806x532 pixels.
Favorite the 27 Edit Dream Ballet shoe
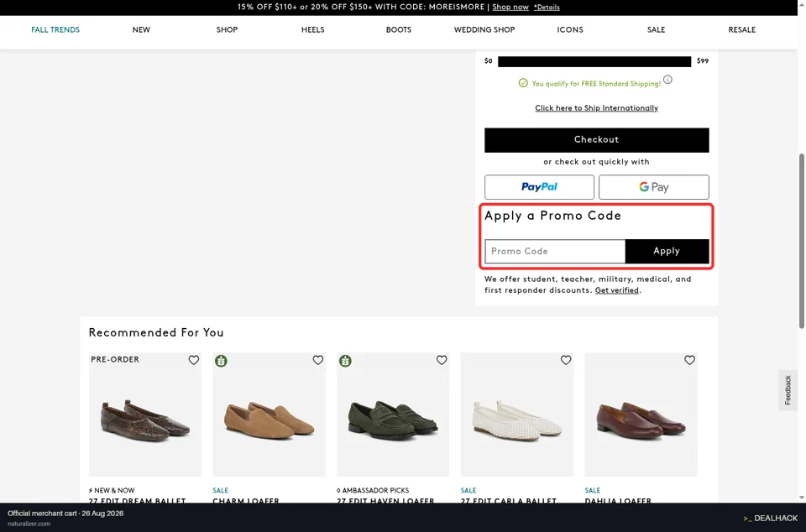(x=194, y=360)
